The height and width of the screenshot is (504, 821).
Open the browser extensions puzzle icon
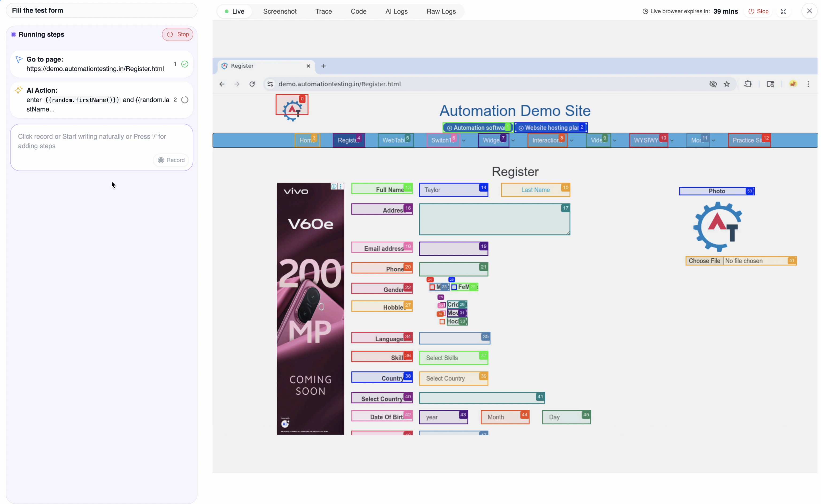pyautogui.click(x=748, y=84)
